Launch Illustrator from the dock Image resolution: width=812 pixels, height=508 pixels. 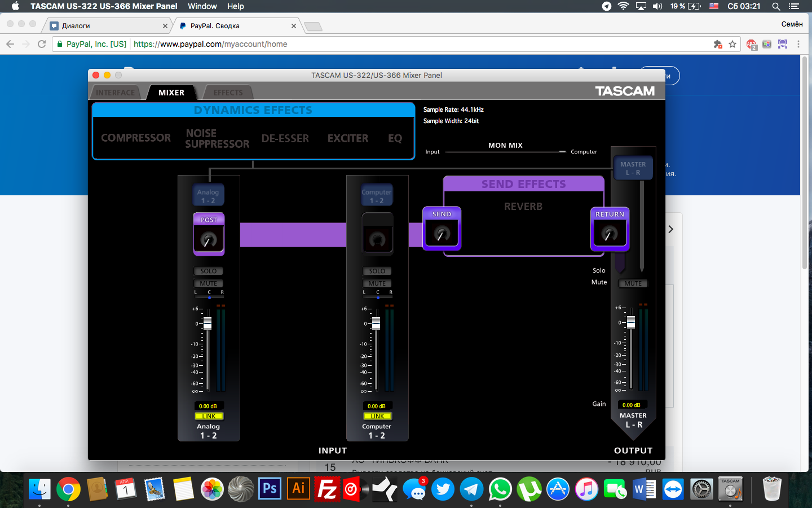click(299, 489)
